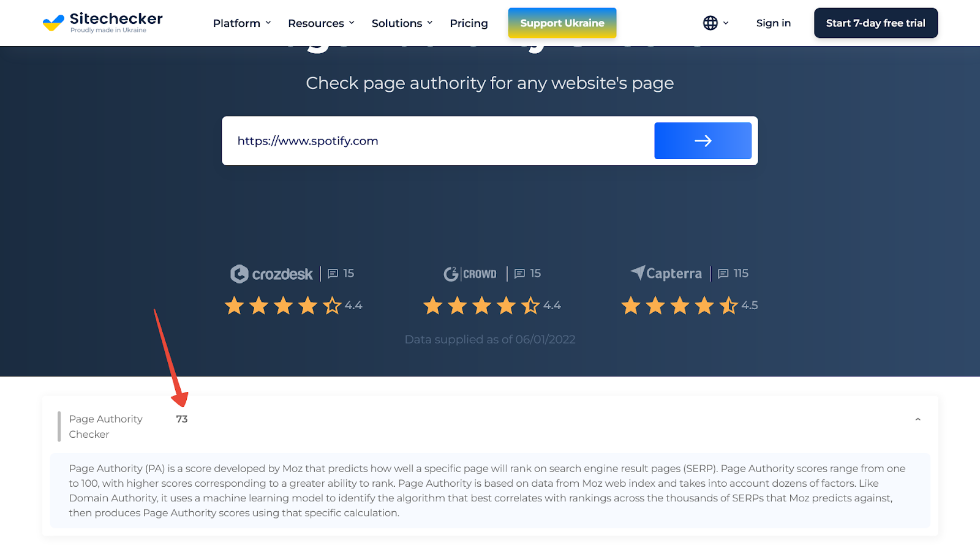
Task: Click the Crozdesk 4.4 rating value
Action: pyautogui.click(x=353, y=305)
